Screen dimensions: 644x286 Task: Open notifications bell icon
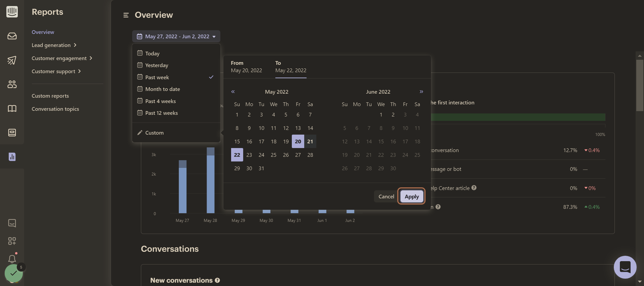(12, 259)
